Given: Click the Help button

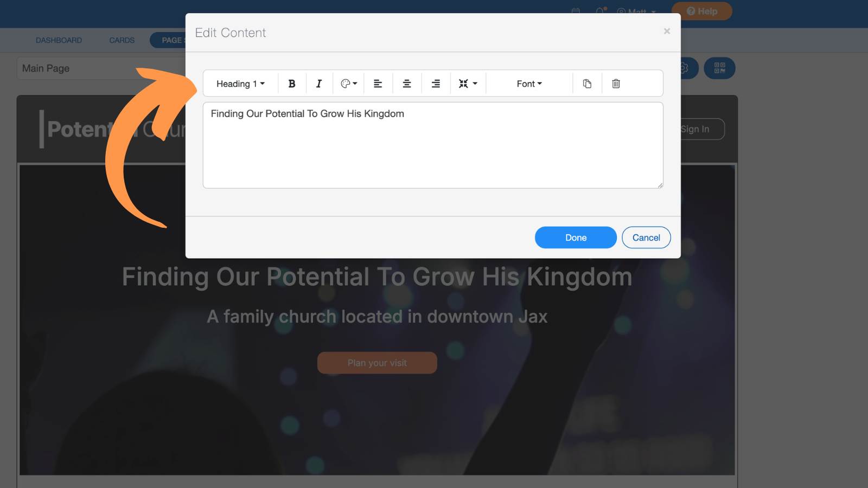Looking at the screenshot, I should pyautogui.click(x=702, y=11).
